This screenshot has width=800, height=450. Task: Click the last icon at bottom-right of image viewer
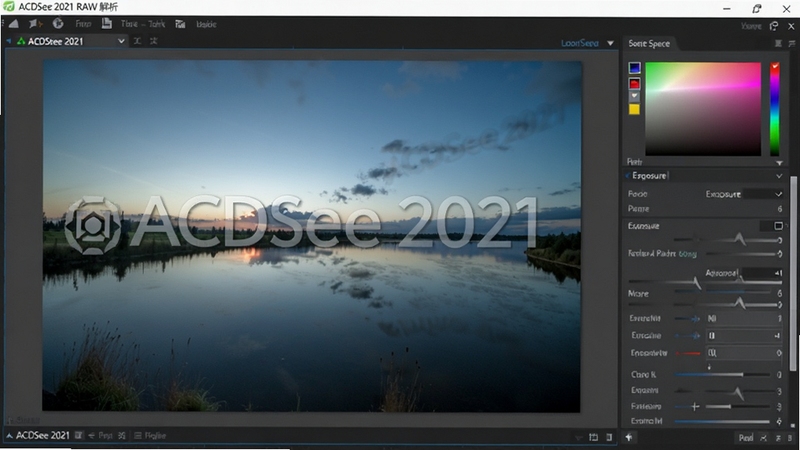(609, 437)
